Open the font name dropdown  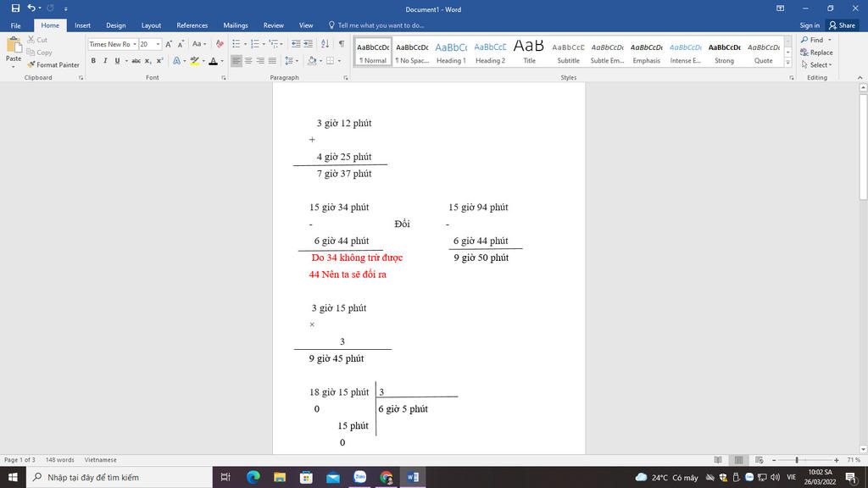click(135, 44)
